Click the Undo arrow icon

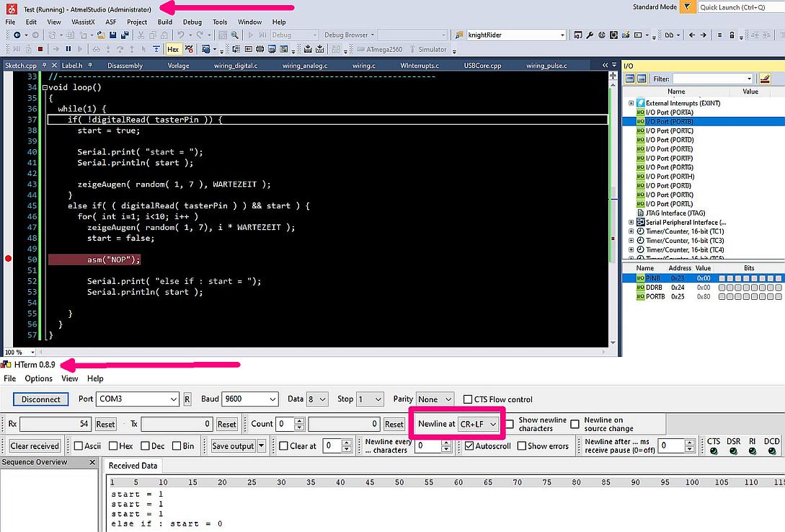click(181, 35)
